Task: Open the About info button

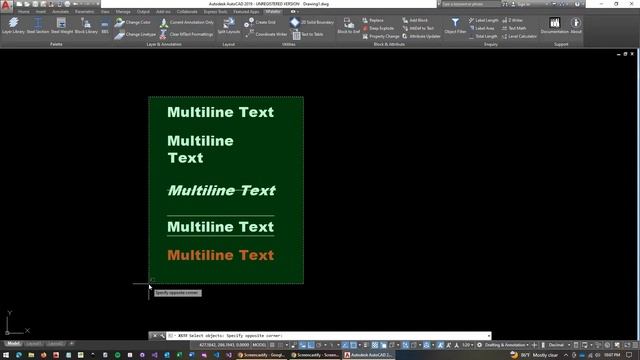Action: [576, 25]
